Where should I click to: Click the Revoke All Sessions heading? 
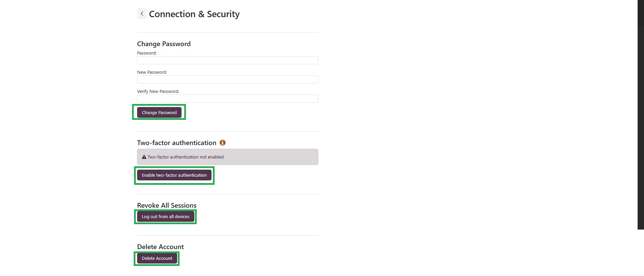coord(167,206)
